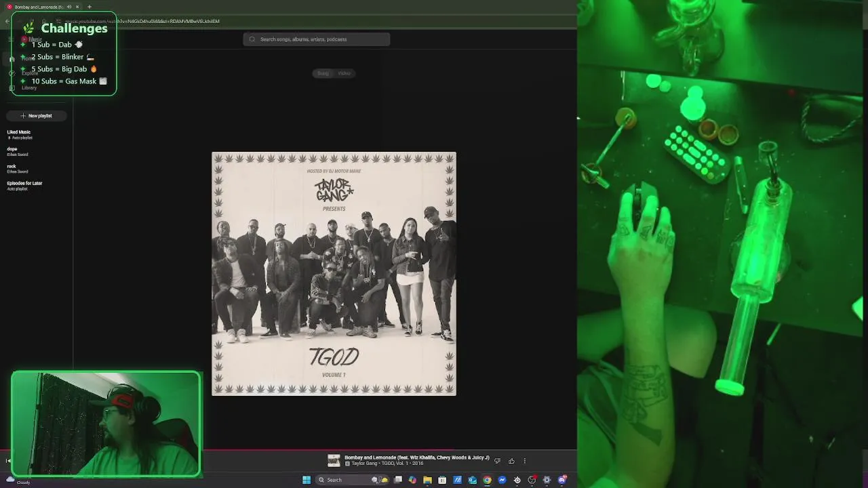Screen dimensions: 868x488
Task: Click the Bombay and Lemonade song title text
Action: (x=417, y=457)
